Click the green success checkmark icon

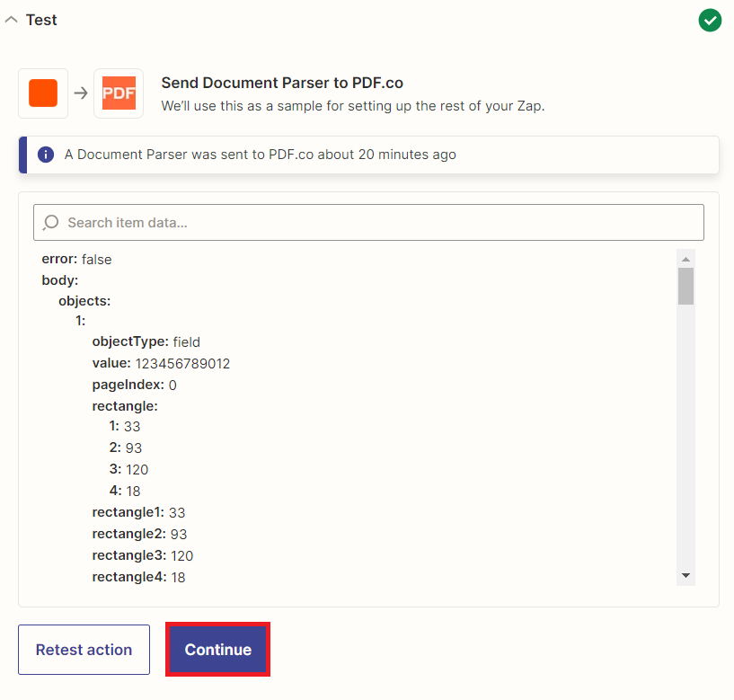tap(710, 20)
